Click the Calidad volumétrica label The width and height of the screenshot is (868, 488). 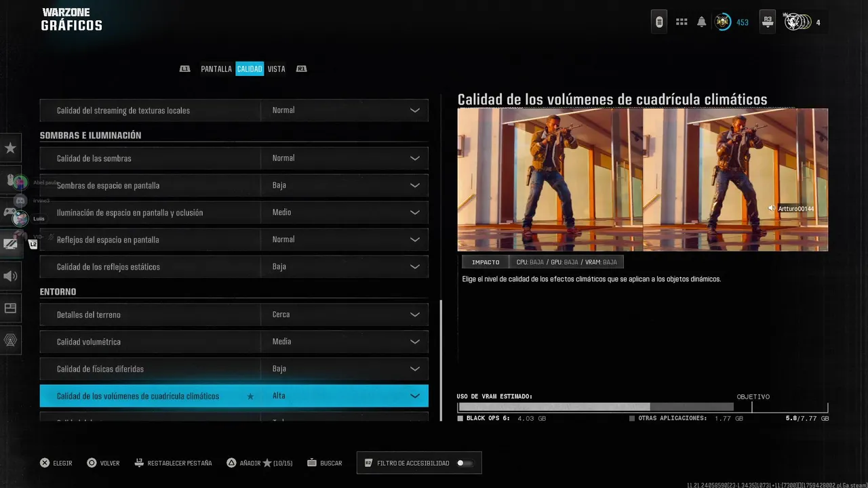coord(89,342)
